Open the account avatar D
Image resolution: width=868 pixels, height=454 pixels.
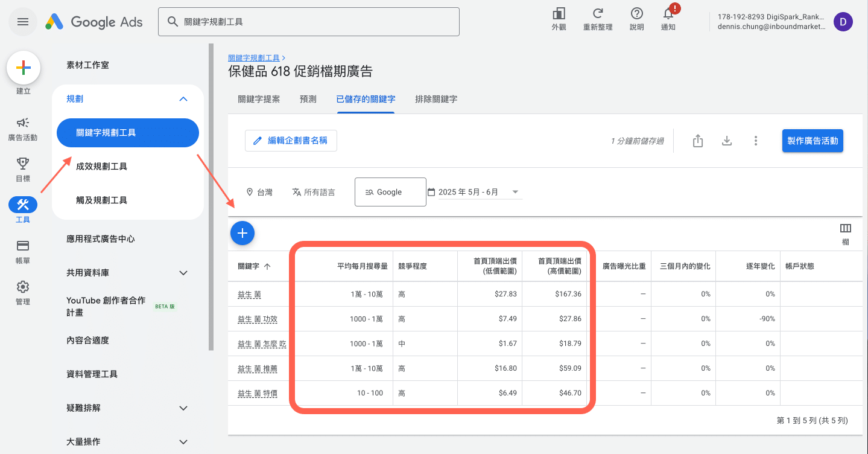843,22
